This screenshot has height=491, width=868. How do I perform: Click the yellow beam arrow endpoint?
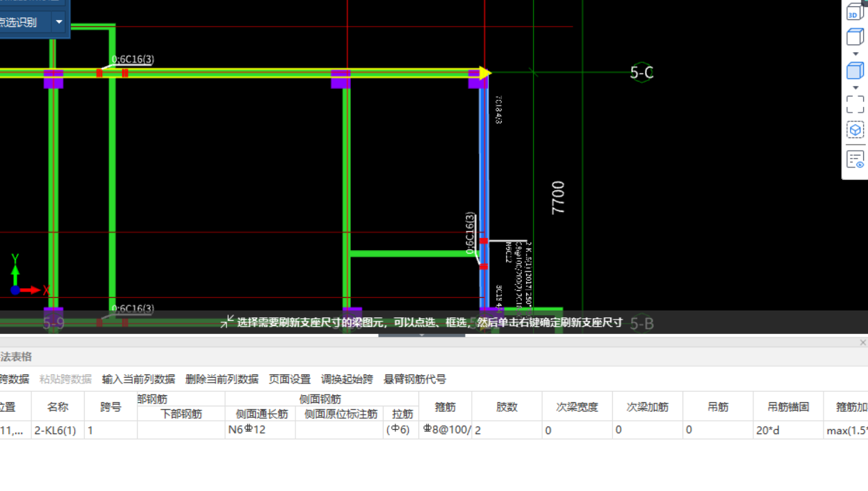click(485, 72)
